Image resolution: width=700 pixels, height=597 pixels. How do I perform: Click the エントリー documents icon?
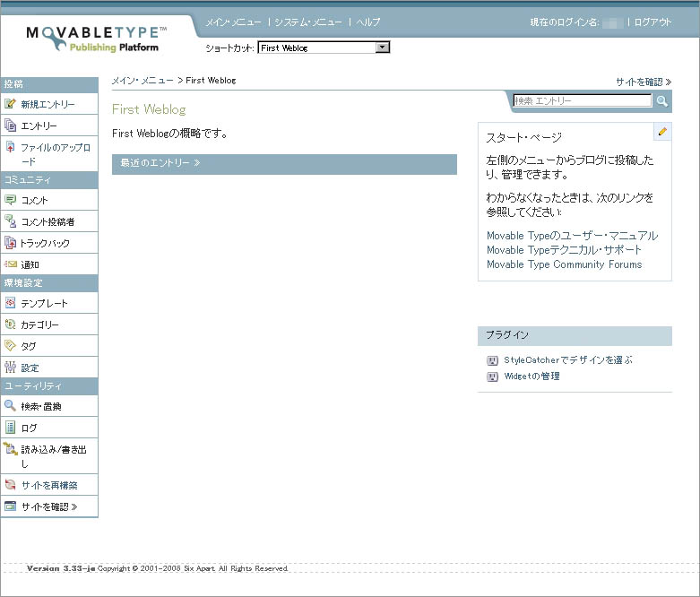point(10,125)
